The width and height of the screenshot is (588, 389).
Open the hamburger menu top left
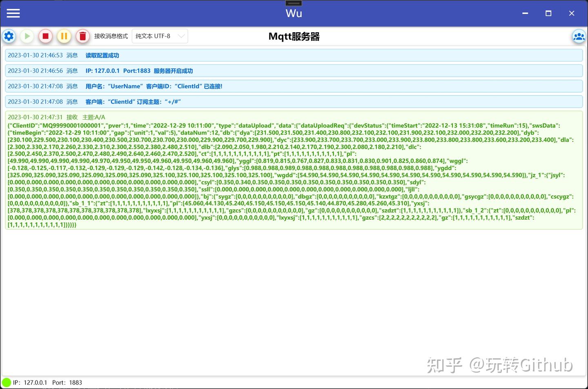[13, 13]
